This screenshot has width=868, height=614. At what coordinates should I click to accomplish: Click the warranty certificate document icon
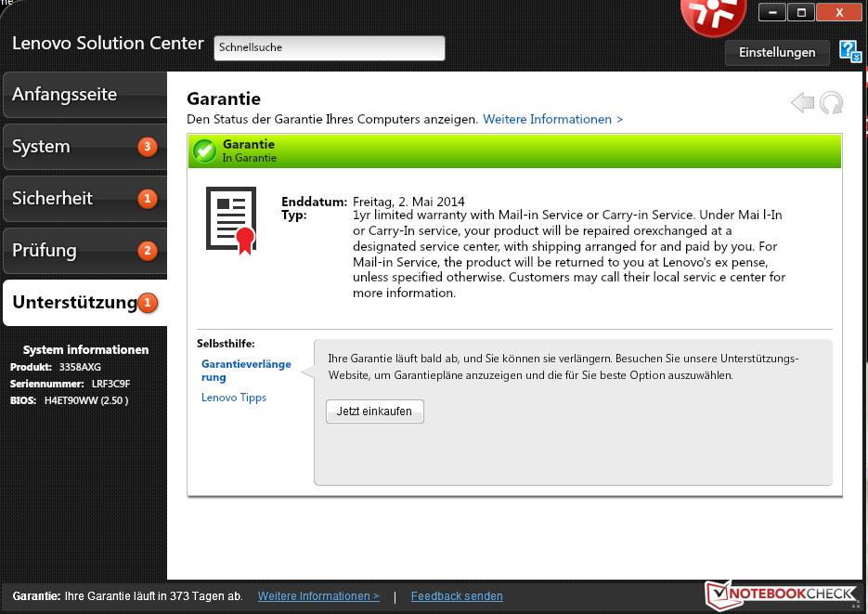point(231,220)
